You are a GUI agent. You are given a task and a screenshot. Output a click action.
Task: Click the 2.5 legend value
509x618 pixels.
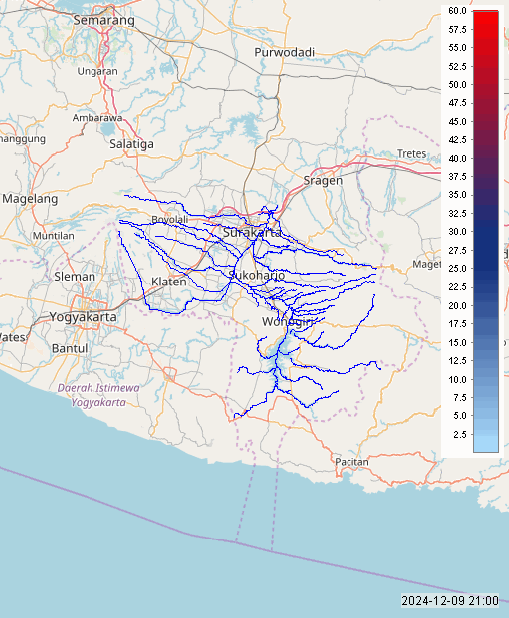pyautogui.click(x=460, y=434)
